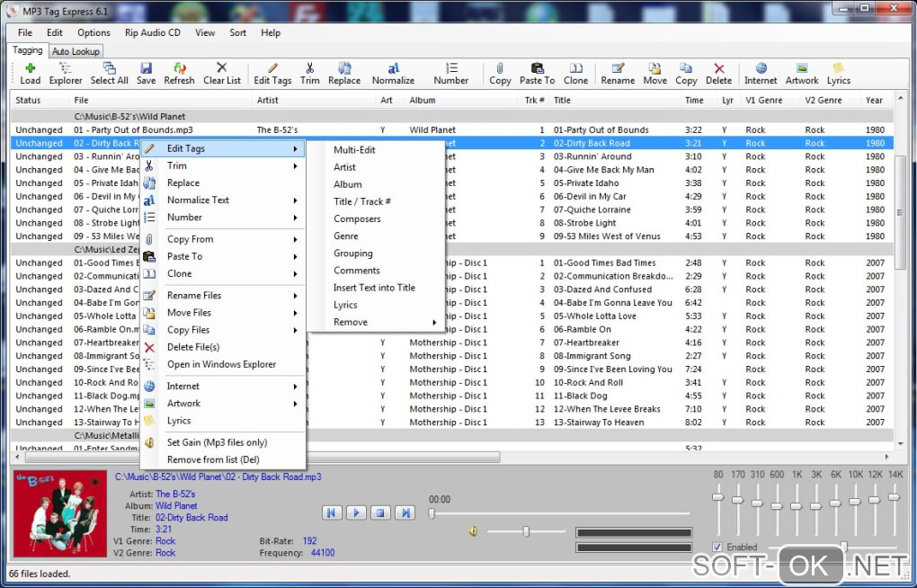Click the Normalize toolbar icon
The width and height of the screenshot is (917, 588).
[394, 73]
